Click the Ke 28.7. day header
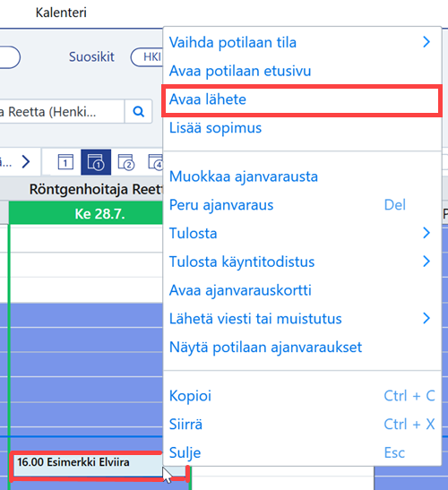448x490 pixels. (86, 214)
